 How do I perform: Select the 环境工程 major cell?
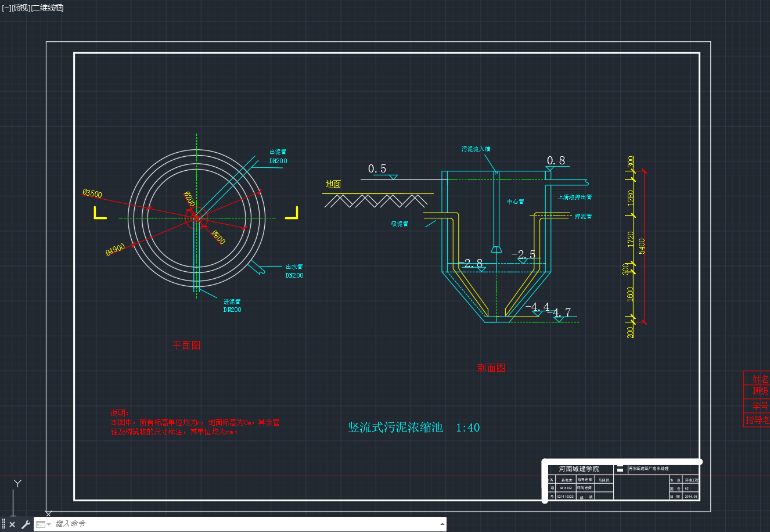click(x=692, y=480)
